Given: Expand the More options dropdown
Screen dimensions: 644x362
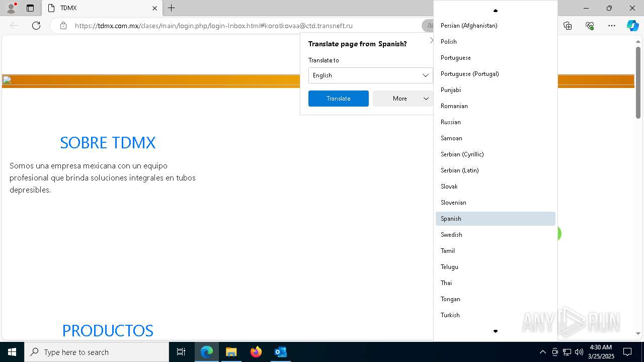Looking at the screenshot, I should coord(403,99).
